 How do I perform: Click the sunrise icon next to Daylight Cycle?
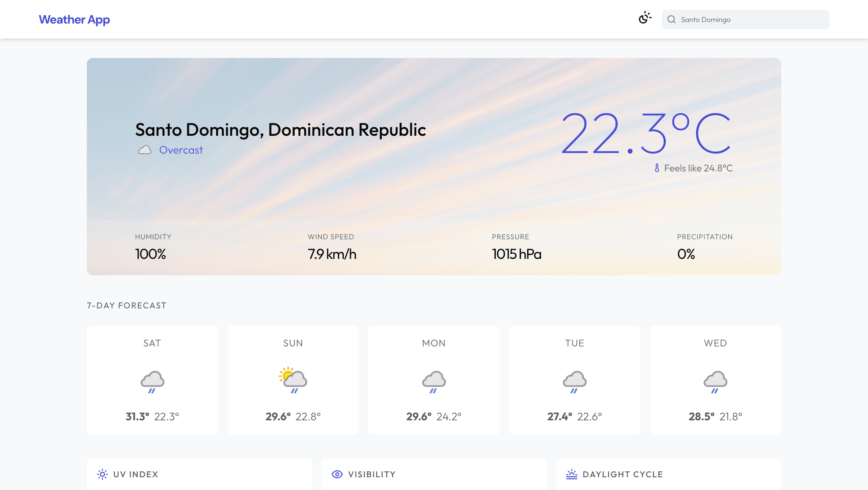click(572, 474)
